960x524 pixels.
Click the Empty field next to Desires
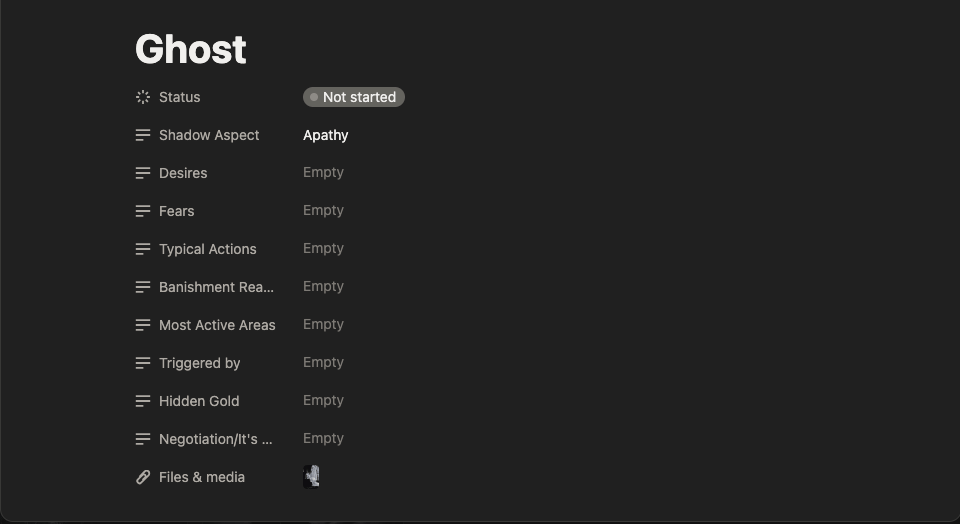(x=323, y=173)
